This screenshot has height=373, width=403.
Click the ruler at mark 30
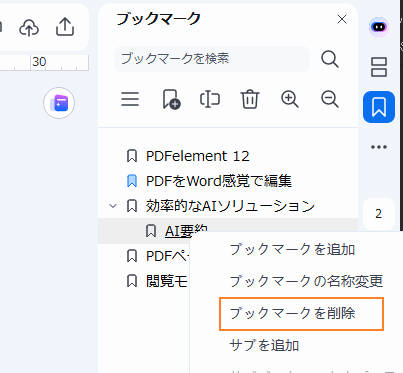click(x=39, y=62)
